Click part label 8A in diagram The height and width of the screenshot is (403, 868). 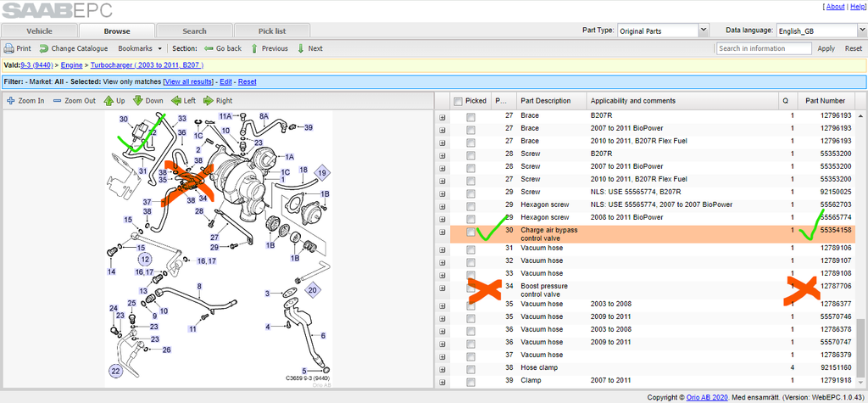[x=264, y=116]
